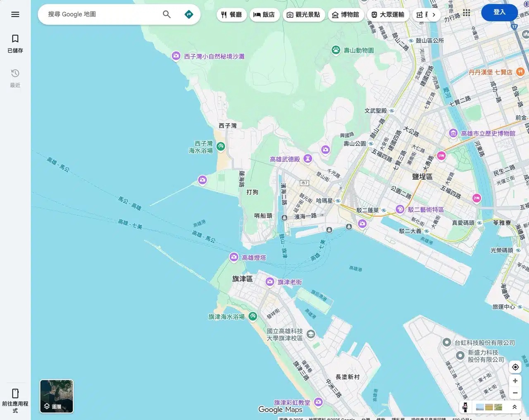Click the 文武聖殿 station label
The height and width of the screenshot is (420, 529).
tap(375, 110)
